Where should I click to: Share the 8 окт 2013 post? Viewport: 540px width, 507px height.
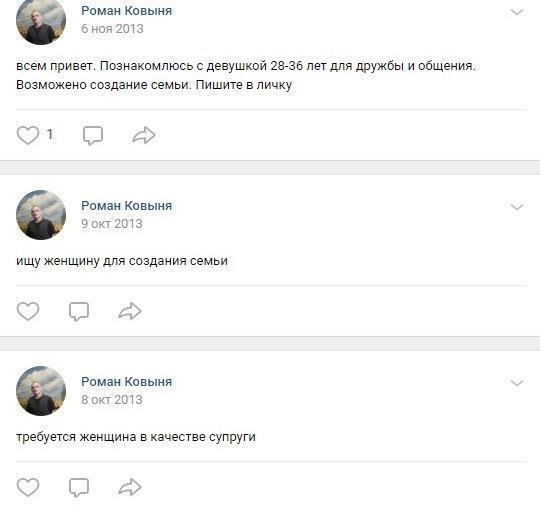[130, 487]
